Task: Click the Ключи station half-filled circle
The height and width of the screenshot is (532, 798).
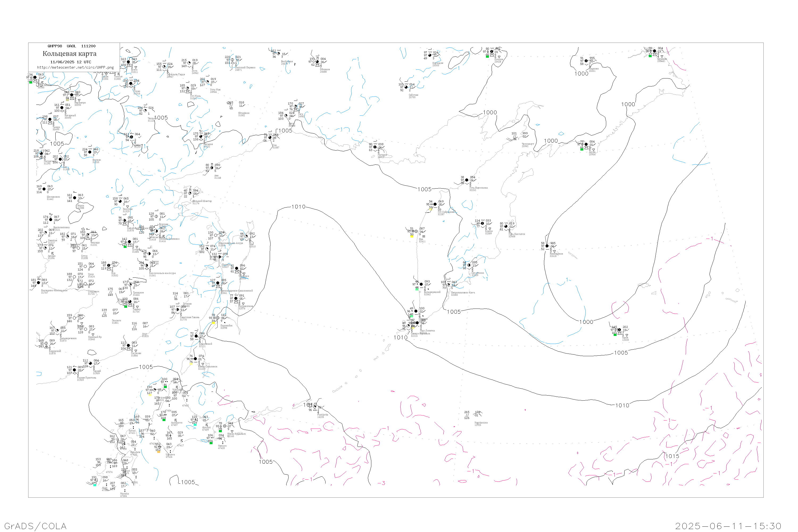Action: 483,224
